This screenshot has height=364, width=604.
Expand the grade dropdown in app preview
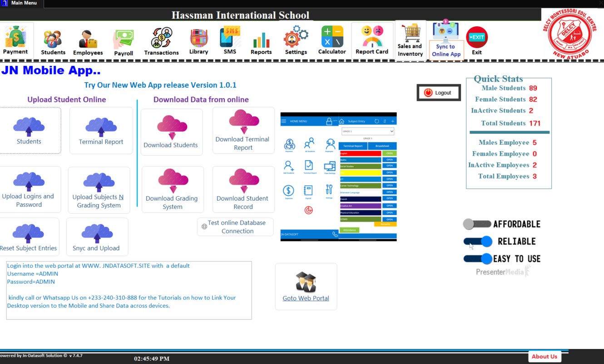[367, 131]
